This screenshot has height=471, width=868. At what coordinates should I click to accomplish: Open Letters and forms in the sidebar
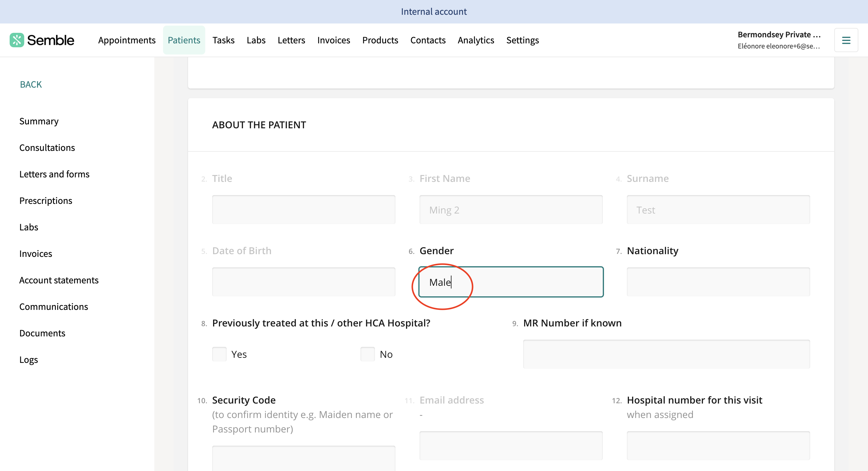pos(54,174)
